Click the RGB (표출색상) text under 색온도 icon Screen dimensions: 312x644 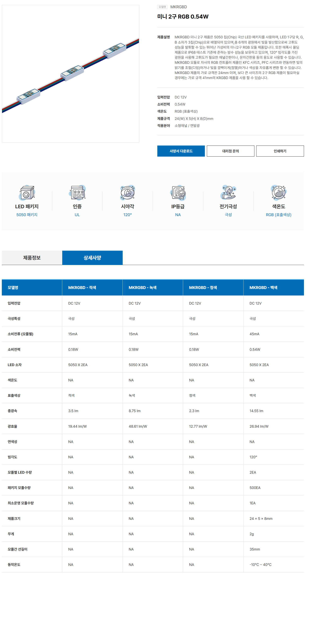(x=279, y=215)
